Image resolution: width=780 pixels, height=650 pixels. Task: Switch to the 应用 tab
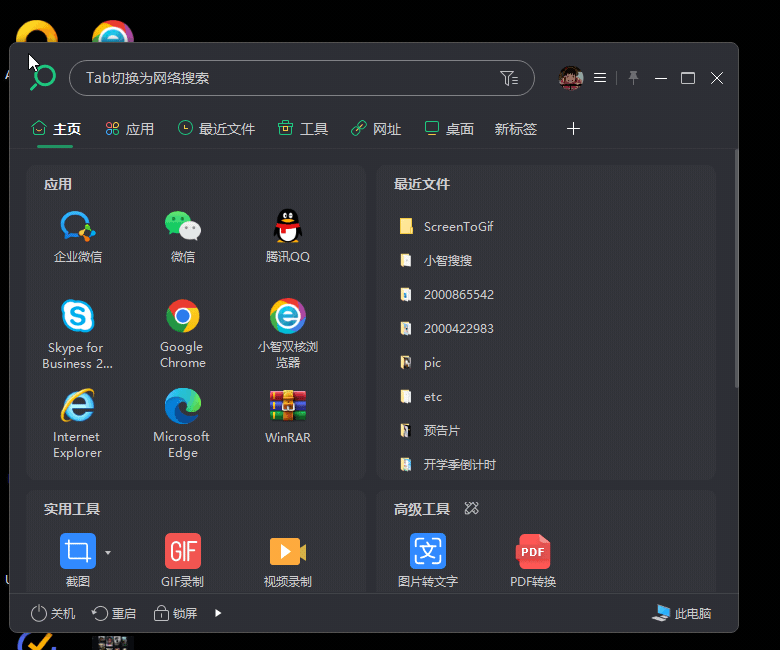point(129,129)
